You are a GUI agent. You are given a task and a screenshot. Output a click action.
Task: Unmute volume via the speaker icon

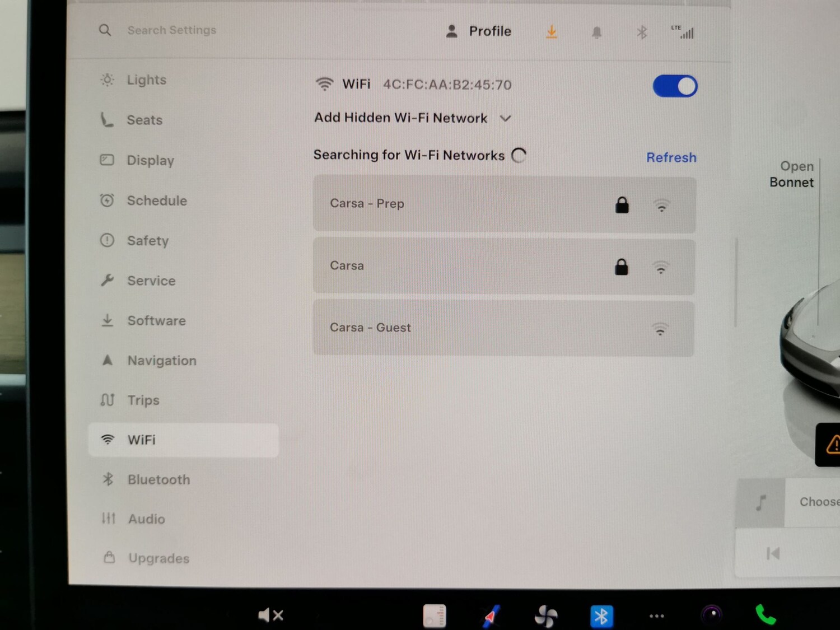tap(270, 615)
